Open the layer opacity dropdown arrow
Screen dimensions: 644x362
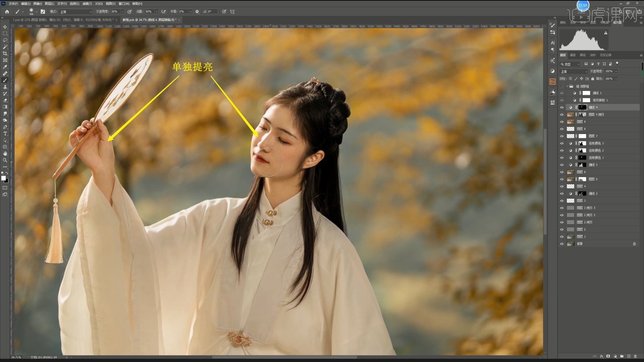pyautogui.click(x=616, y=71)
